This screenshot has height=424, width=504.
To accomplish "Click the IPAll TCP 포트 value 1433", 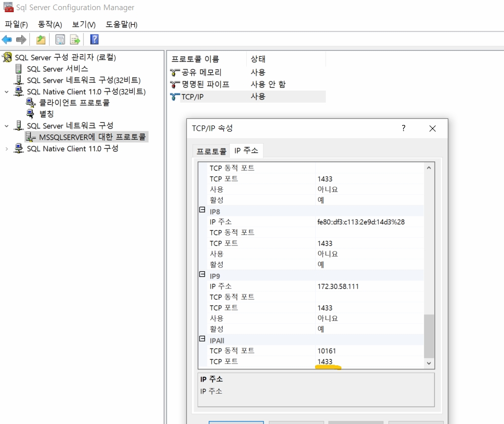I will tap(325, 362).
